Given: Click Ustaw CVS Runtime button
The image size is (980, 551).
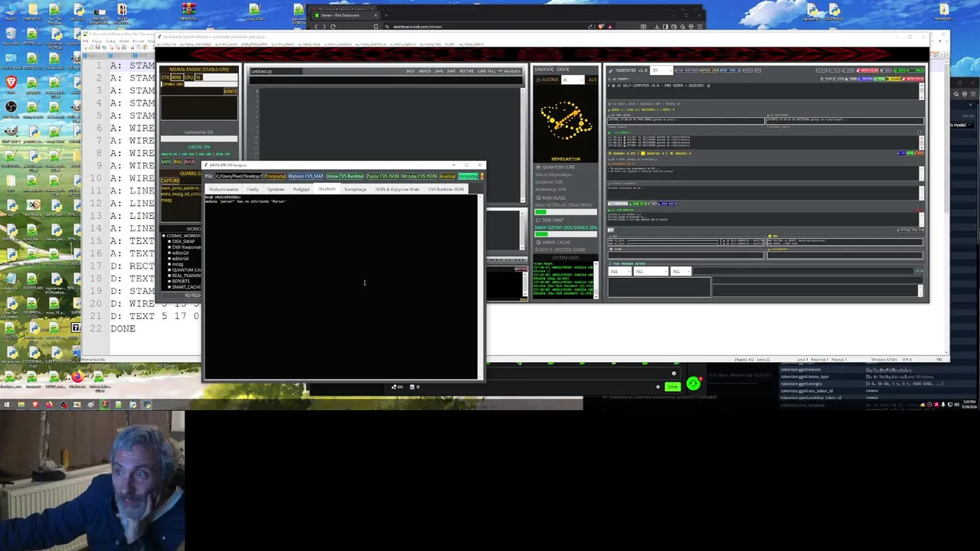Looking at the screenshot, I should point(345,176).
